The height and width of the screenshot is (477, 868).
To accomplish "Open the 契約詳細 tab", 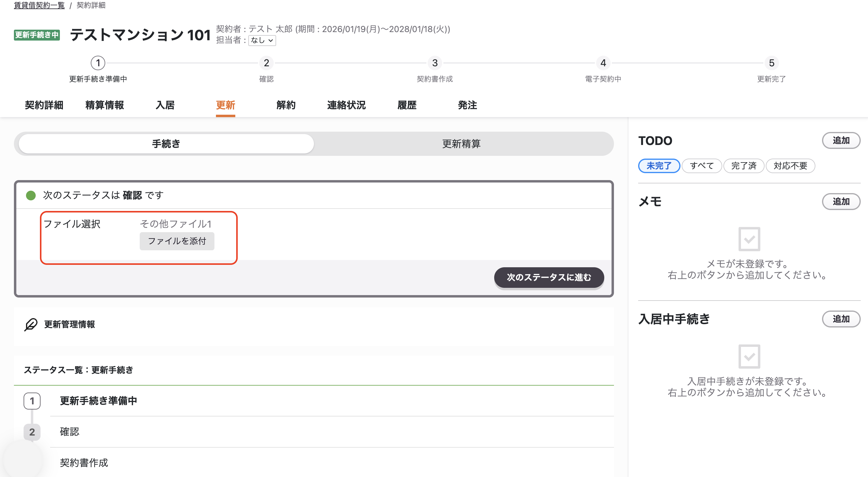I will [44, 105].
